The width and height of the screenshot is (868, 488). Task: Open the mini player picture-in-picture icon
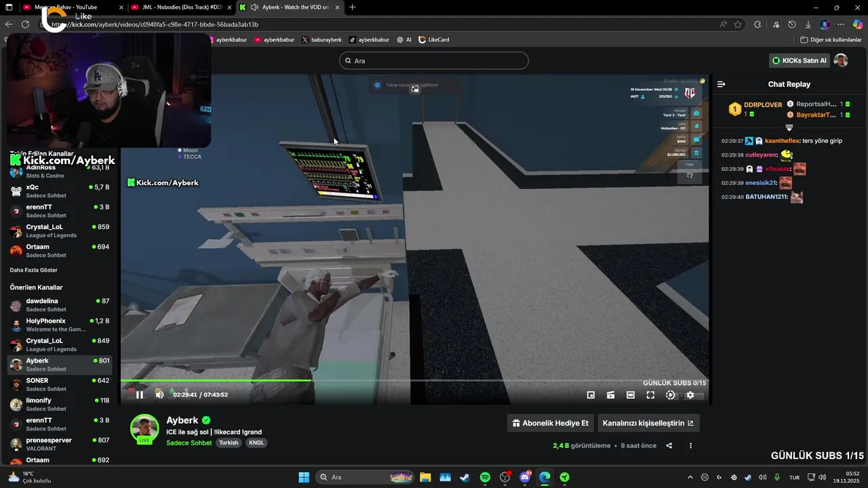pyautogui.click(x=591, y=395)
